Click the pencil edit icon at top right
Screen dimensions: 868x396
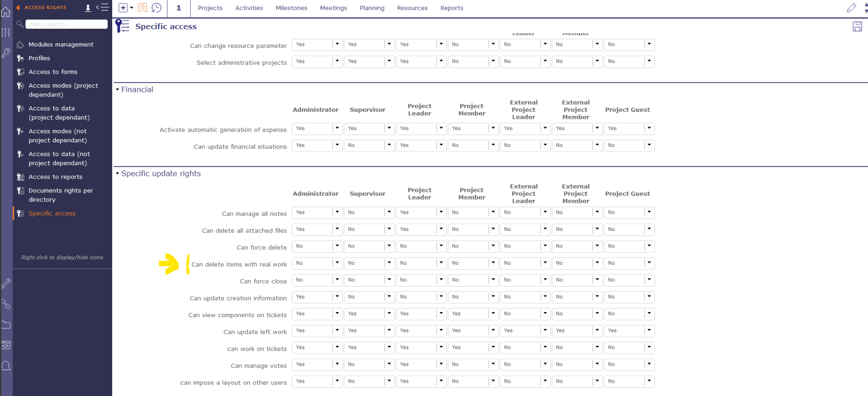point(851,8)
